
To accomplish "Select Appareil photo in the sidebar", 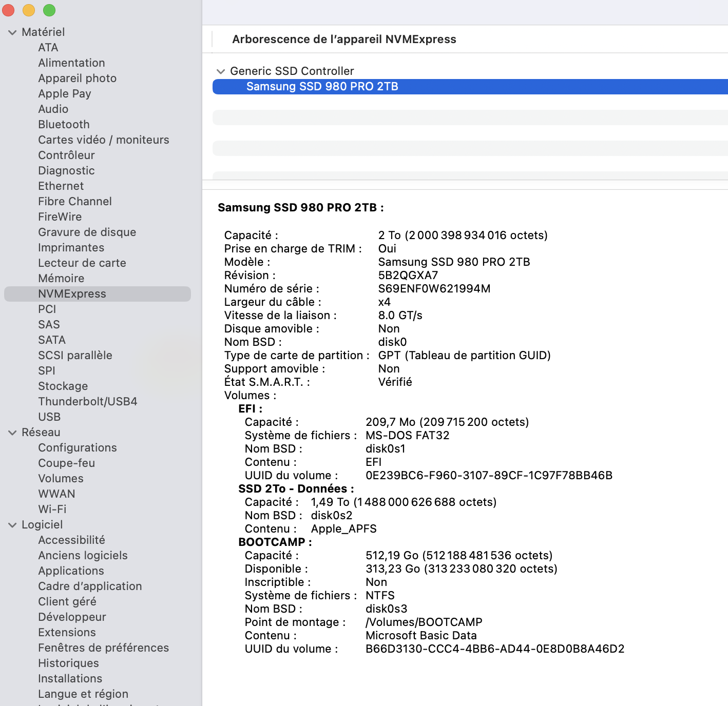I will point(77,78).
